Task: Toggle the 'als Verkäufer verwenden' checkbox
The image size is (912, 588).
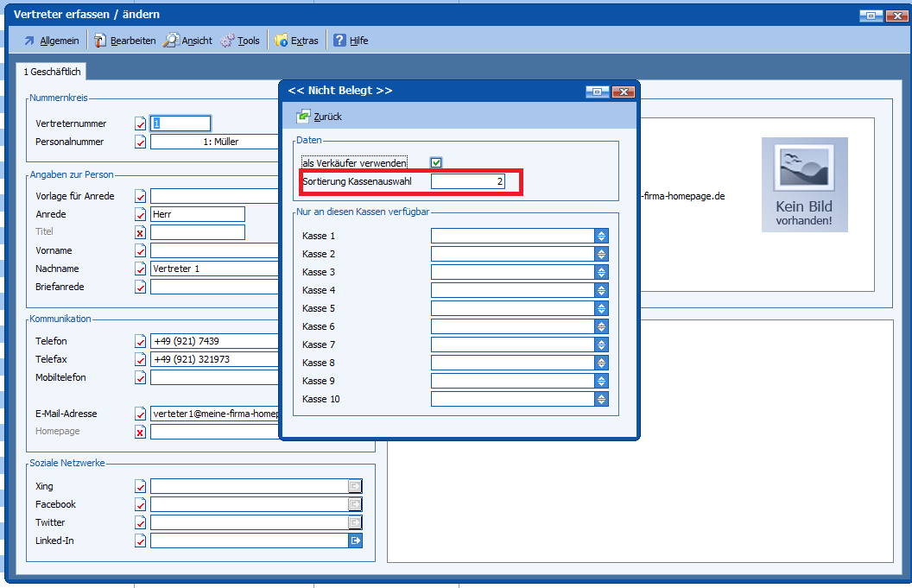Action: pos(437,163)
